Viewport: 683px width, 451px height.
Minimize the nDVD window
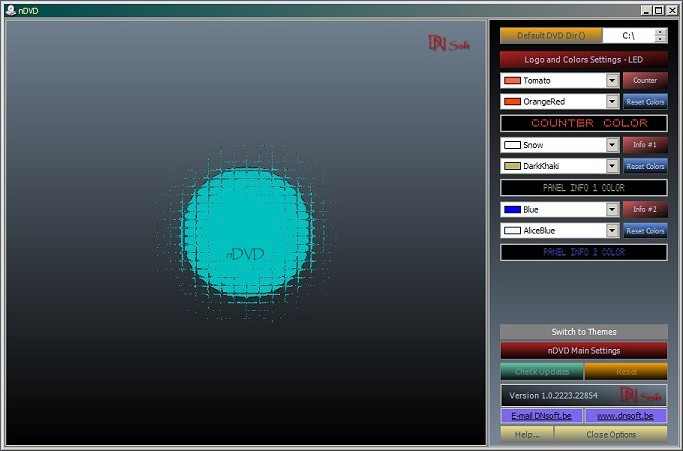point(646,10)
